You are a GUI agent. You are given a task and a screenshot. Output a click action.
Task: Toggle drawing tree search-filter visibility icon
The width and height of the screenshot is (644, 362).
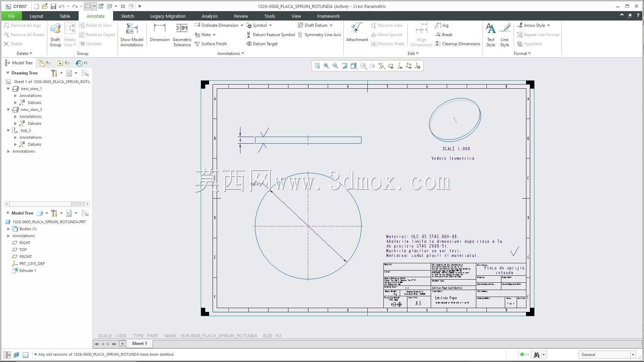[85, 73]
